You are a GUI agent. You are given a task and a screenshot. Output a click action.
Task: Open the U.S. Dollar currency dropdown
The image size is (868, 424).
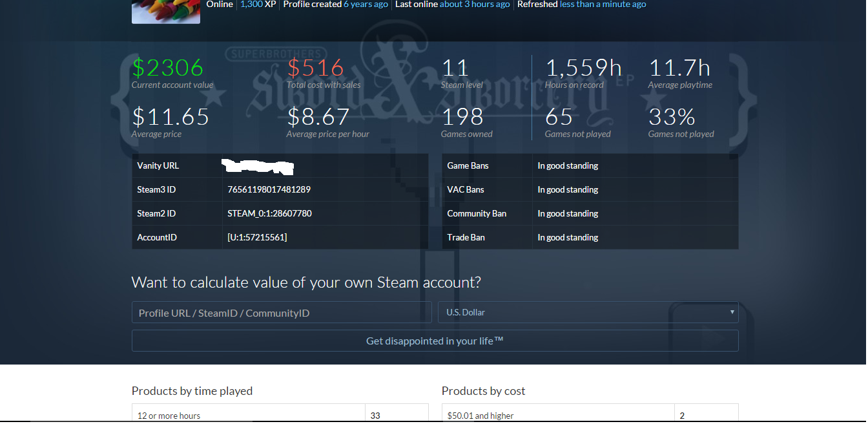(588, 312)
